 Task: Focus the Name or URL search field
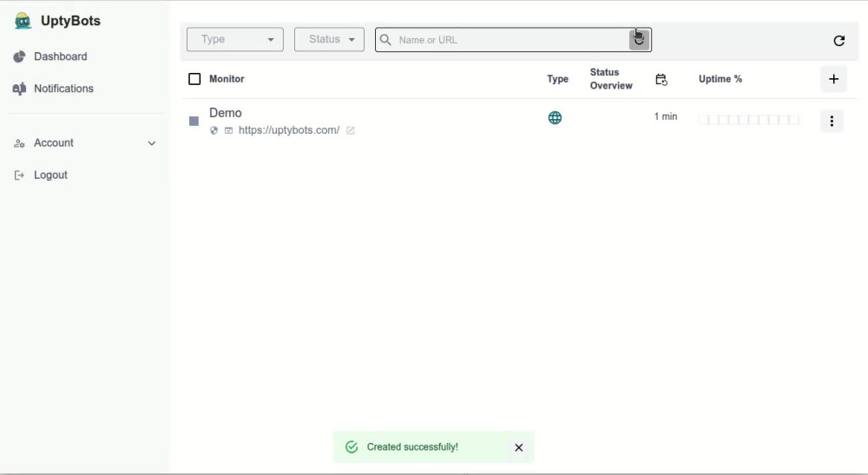(512, 40)
